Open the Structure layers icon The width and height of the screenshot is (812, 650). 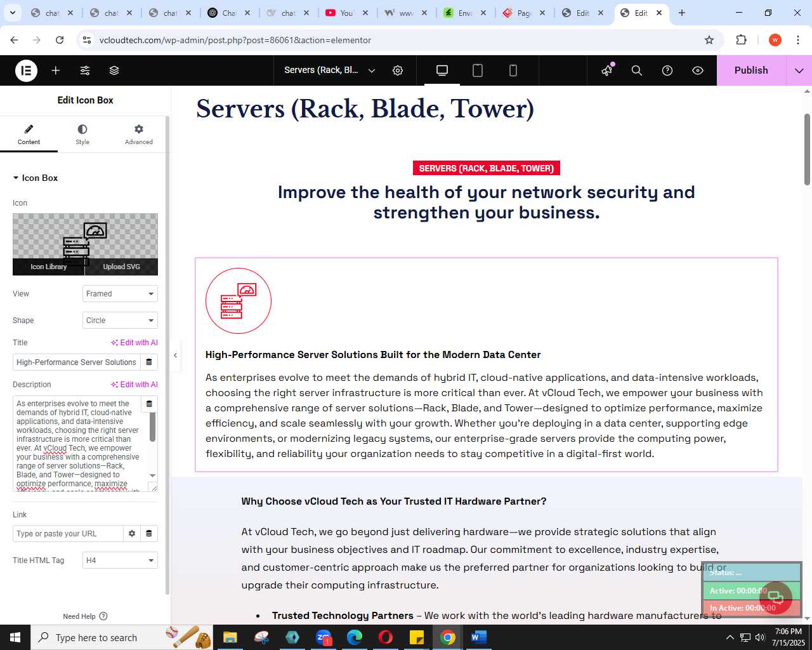114,70
